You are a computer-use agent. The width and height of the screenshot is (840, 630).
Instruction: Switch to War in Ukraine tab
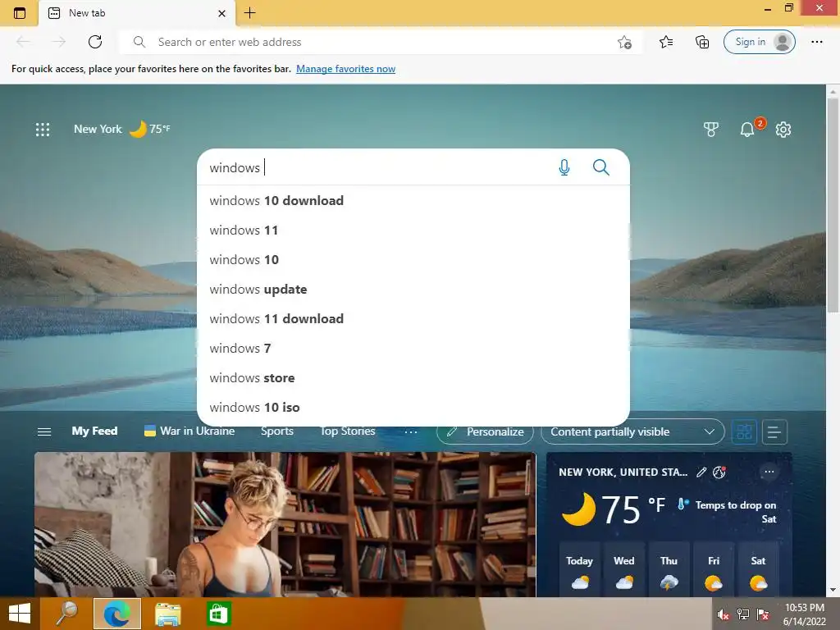189,431
